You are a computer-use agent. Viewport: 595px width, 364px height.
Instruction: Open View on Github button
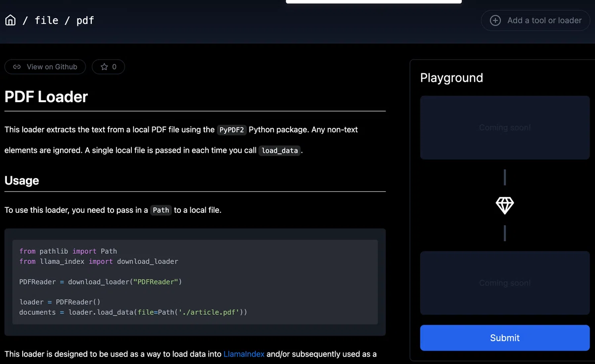(45, 66)
